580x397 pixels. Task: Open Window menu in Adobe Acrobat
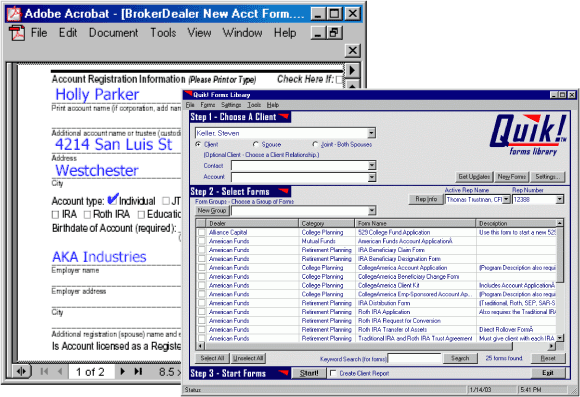pyautogui.click(x=242, y=33)
